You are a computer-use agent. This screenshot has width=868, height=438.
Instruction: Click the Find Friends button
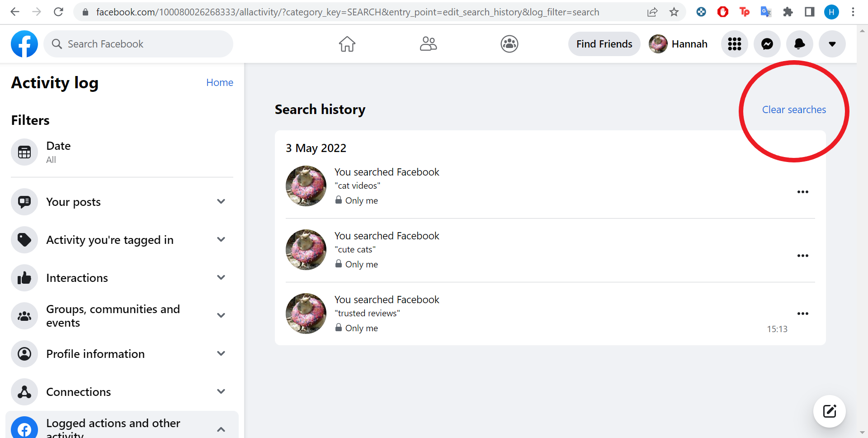click(604, 44)
